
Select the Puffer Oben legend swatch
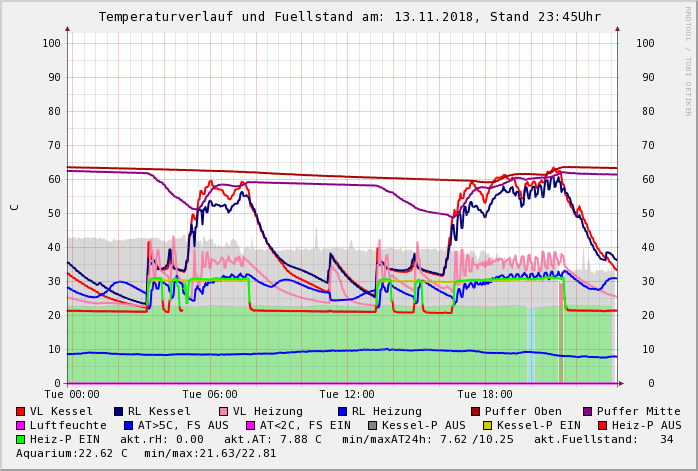(476, 411)
